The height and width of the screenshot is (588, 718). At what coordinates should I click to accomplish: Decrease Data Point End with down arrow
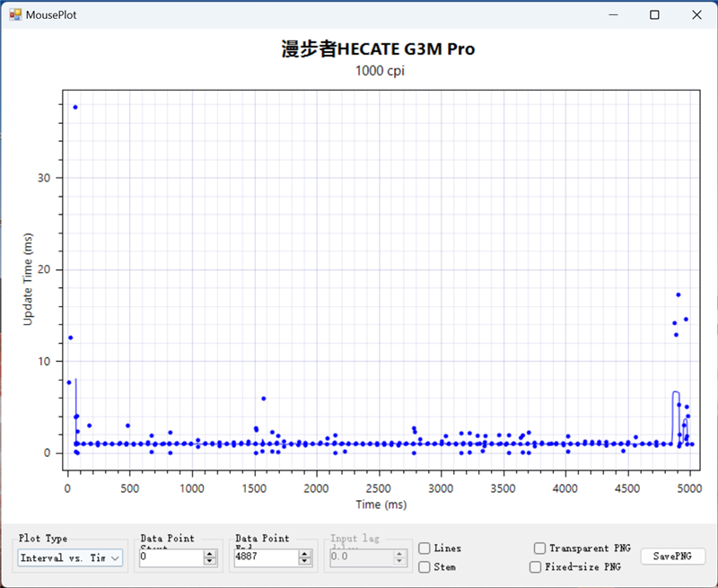pos(304,561)
